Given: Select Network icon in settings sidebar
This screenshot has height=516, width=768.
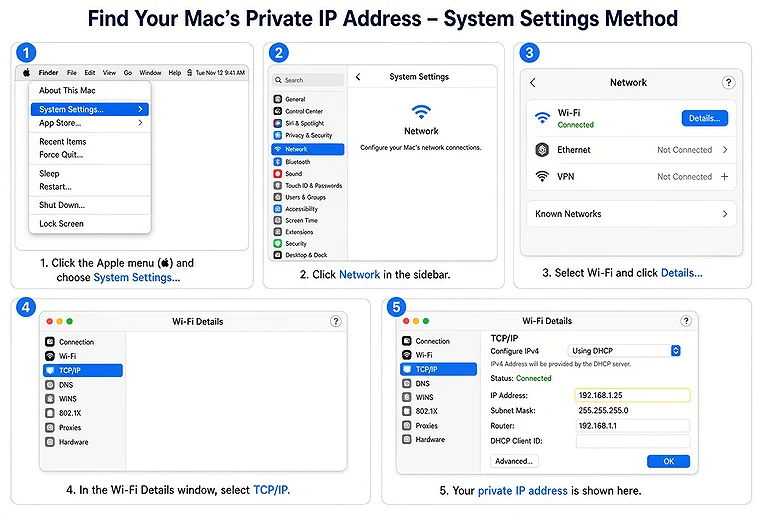Looking at the screenshot, I should 278,149.
